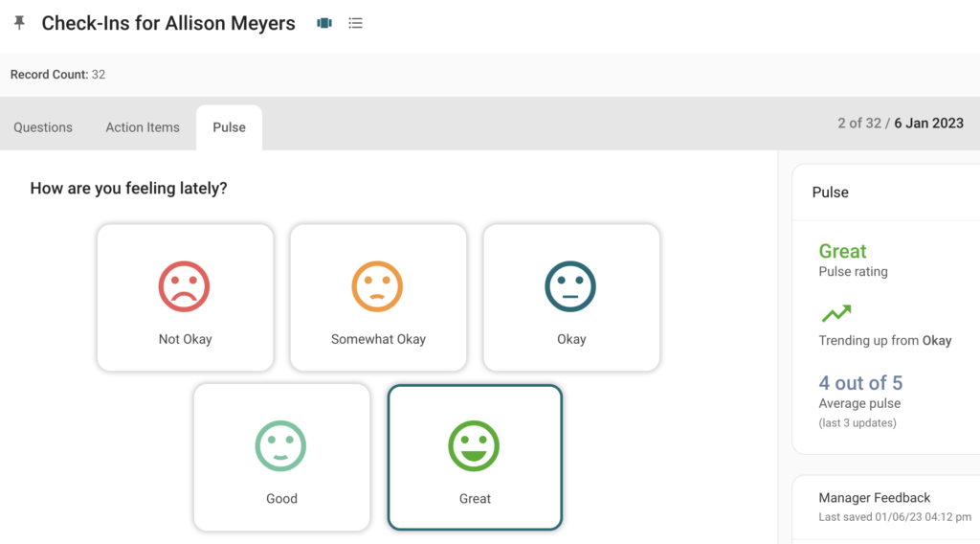Click the Great pulse rating text

tap(842, 251)
